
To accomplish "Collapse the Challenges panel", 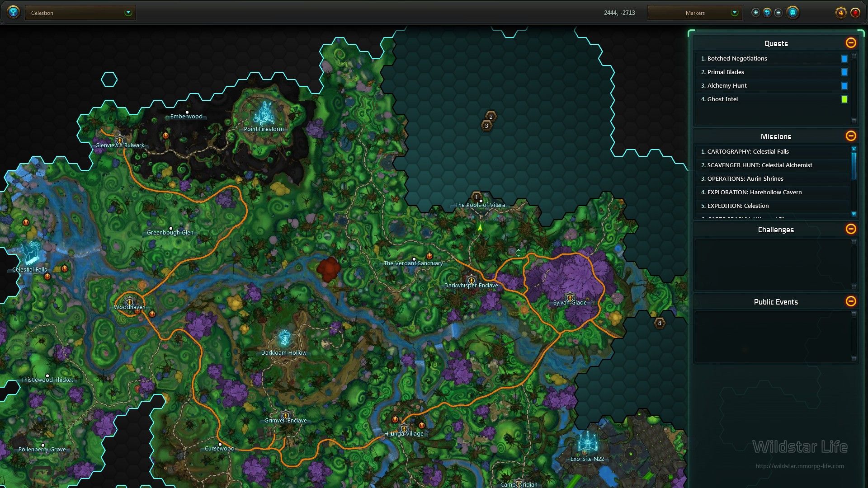I will point(851,229).
